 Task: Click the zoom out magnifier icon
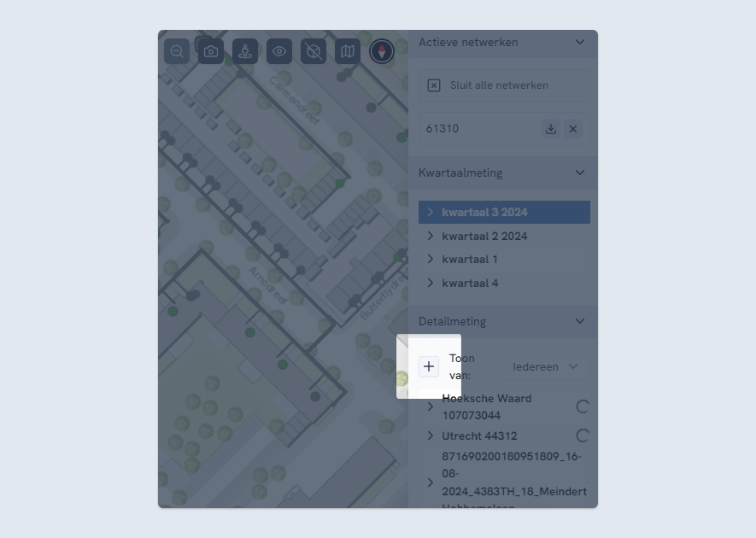click(x=177, y=51)
